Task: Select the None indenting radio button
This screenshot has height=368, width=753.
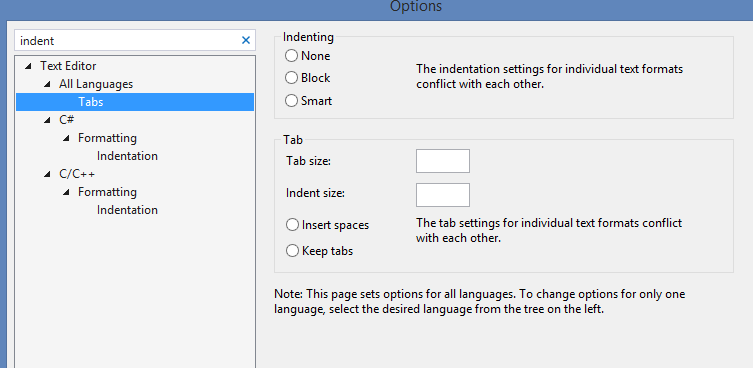Action: pos(291,56)
